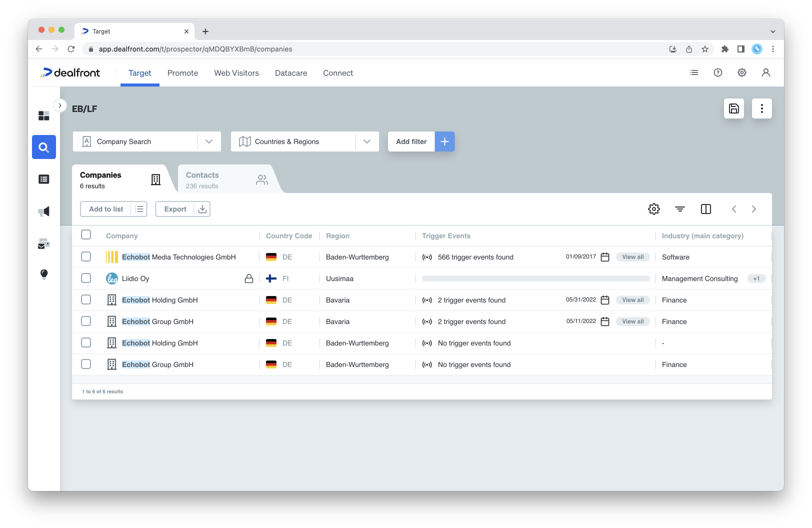Click the browser address bar URL
This screenshot has width=812, height=528.
point(195,49)
